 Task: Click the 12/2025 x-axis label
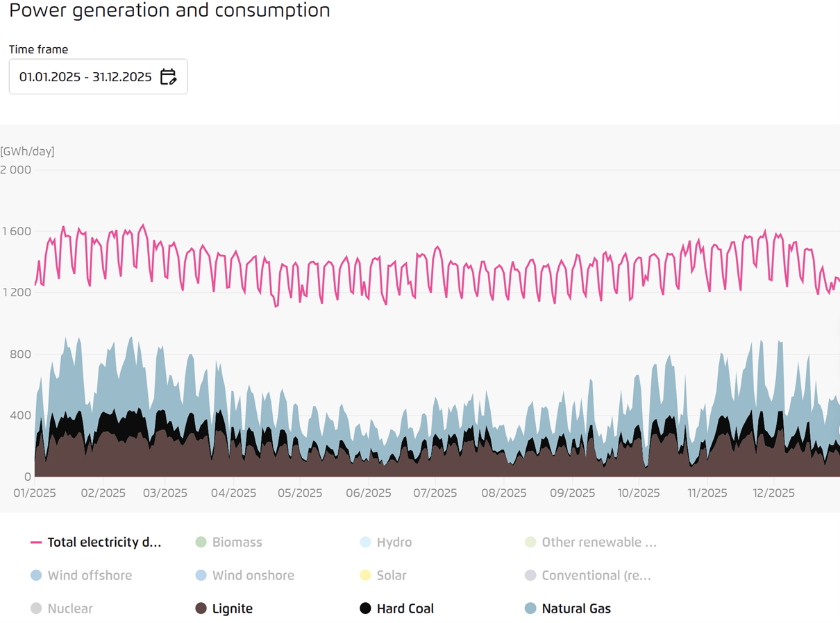click(773, 493)
